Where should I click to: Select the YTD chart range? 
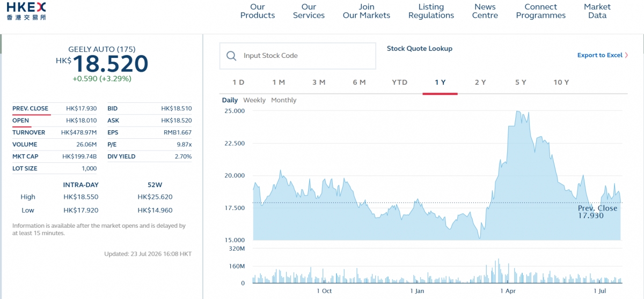pos(400,82)
